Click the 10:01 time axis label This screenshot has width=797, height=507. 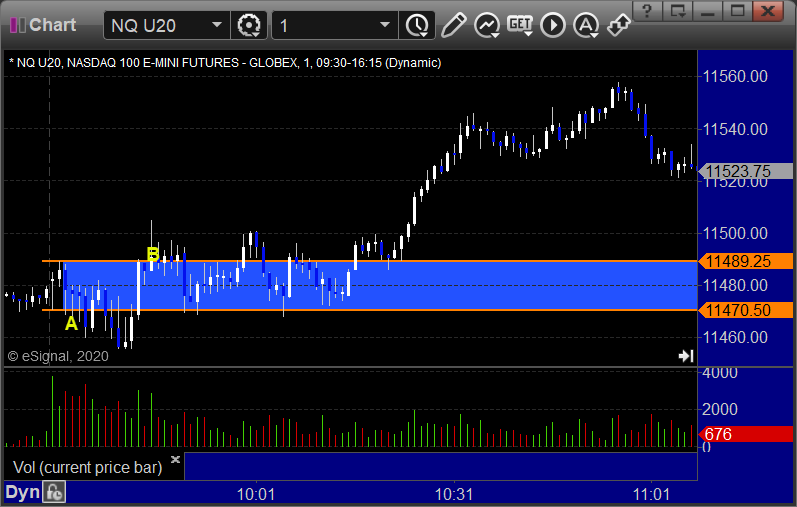256,494
